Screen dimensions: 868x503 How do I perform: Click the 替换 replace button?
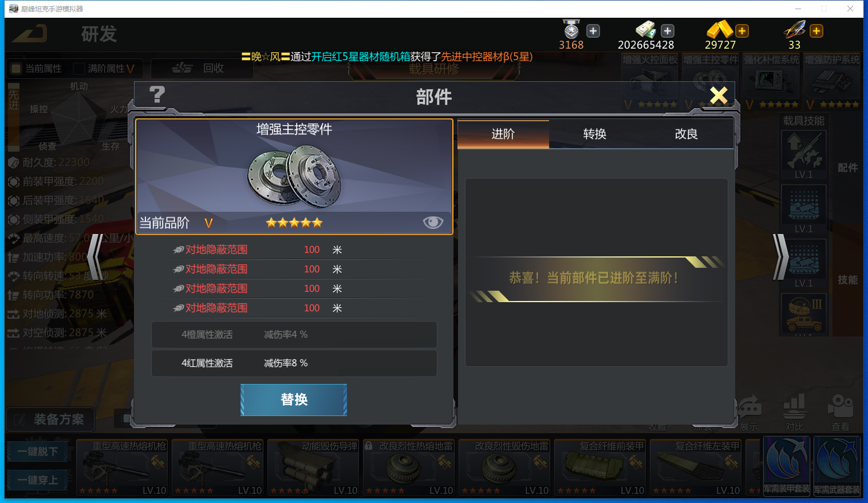(x=294, y=399)
